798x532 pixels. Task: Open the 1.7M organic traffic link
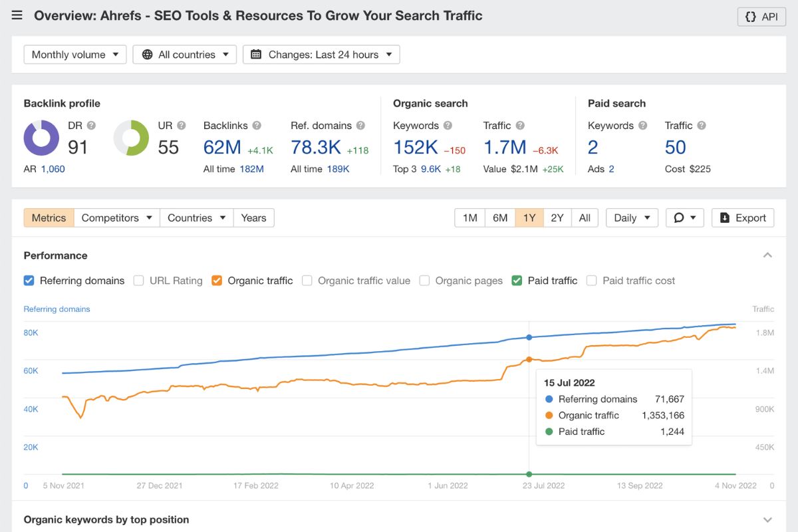click(x=505, y=147)
